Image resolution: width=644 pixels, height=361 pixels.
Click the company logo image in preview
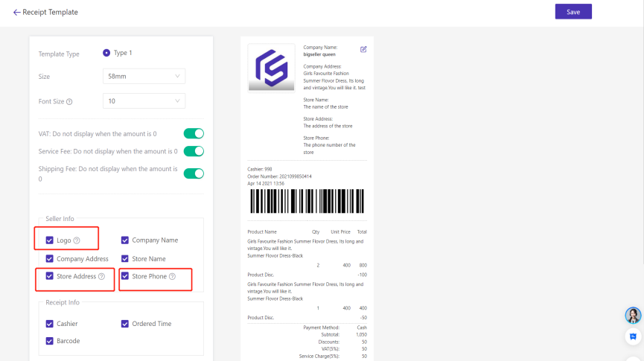click(272, 67)
